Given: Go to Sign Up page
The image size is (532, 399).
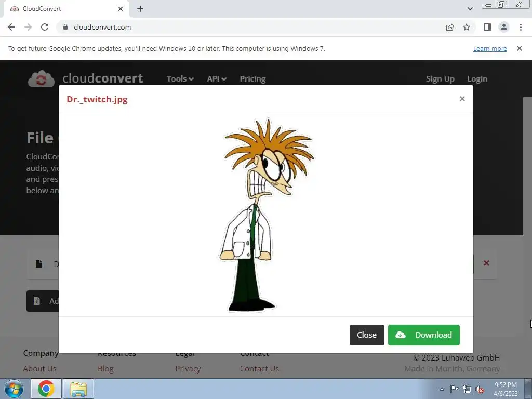Looking at the screenshot, I should 440,79.
